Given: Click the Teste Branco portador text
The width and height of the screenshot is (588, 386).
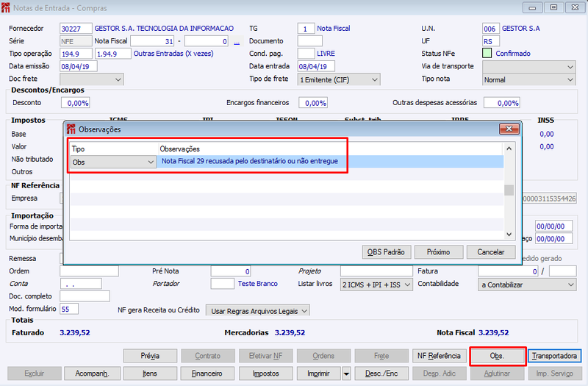Looking at the screenshot, I should [x=258, y=284].
